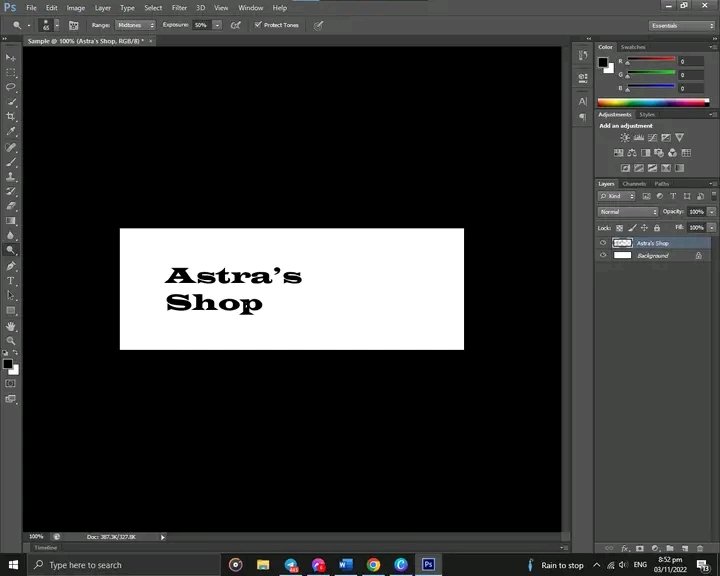Open the File menu
The width and height of the screenshot is (720, 576).
point(31,8)
